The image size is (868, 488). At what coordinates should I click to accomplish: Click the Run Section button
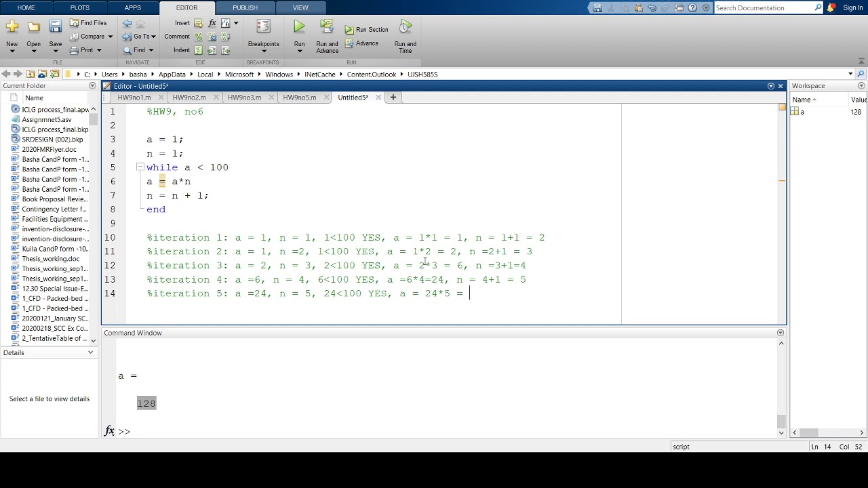[x=366, y=30]
